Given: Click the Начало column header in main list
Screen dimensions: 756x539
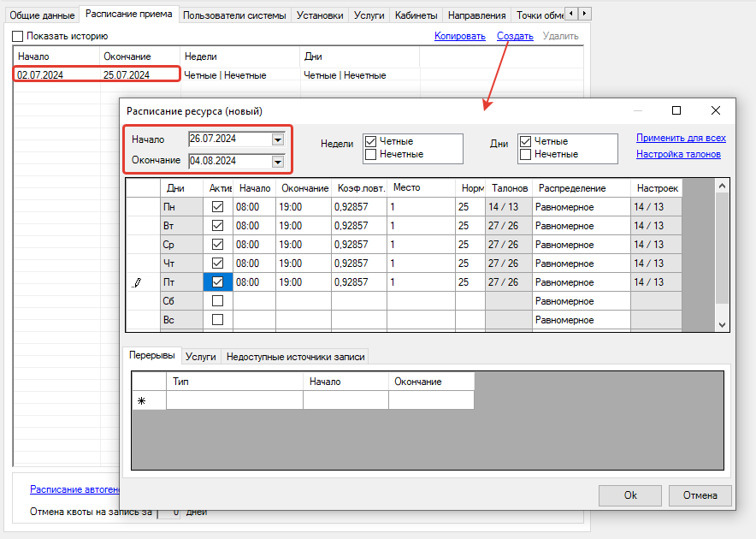Looking at the screenshot, I should 56,56.
